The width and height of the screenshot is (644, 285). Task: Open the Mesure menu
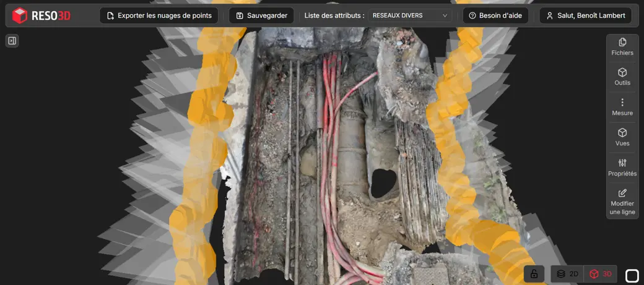point(622,108)
